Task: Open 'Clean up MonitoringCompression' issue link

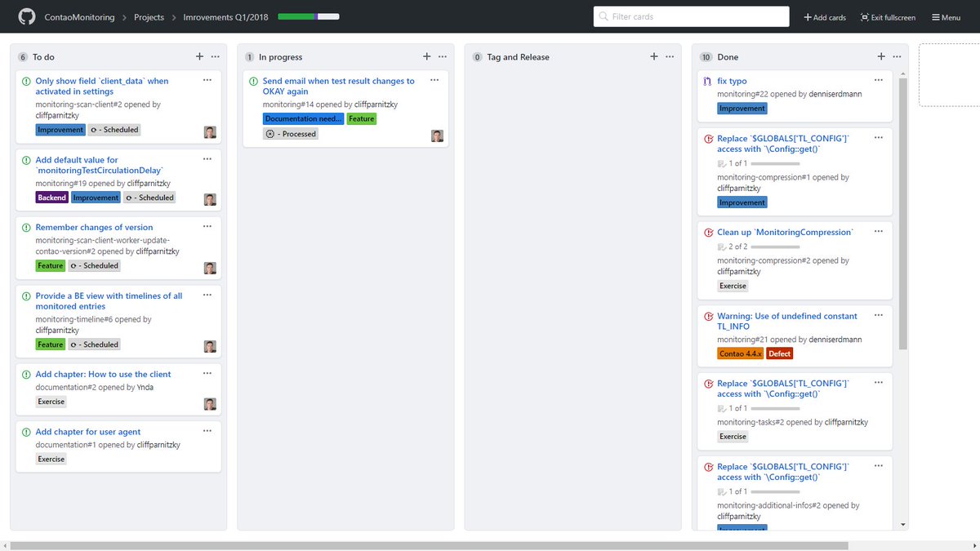Action: [x=785, y=233]
